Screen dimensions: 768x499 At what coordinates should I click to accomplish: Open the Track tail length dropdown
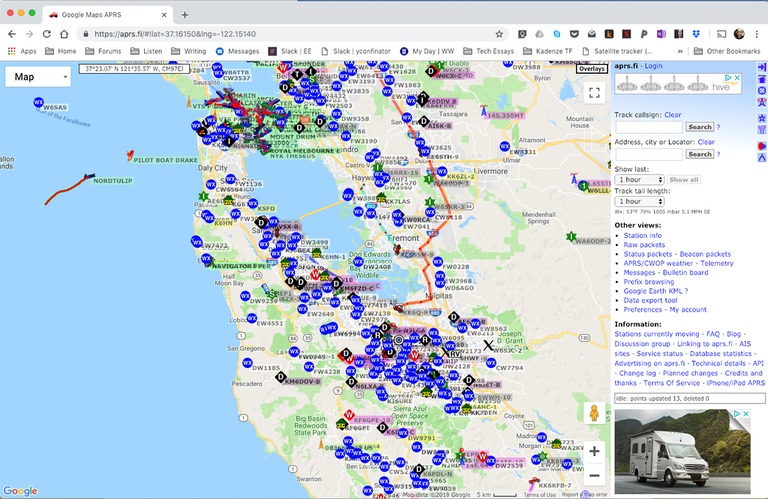click(639, 201)
